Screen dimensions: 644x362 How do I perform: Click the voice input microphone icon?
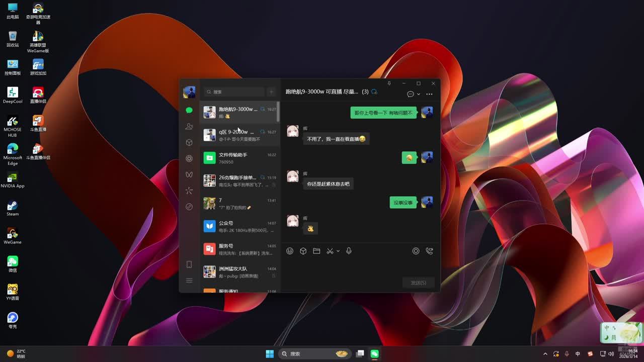pos(349,251)
